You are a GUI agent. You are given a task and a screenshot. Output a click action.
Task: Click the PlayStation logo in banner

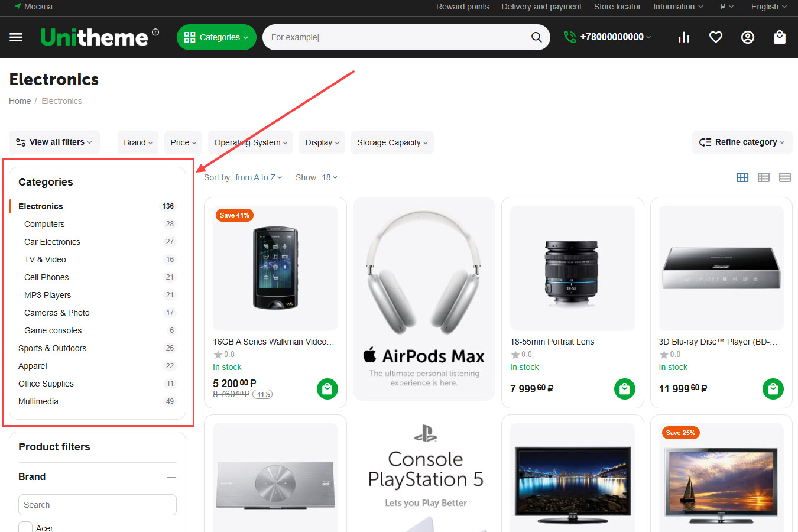tap(425, 434)
